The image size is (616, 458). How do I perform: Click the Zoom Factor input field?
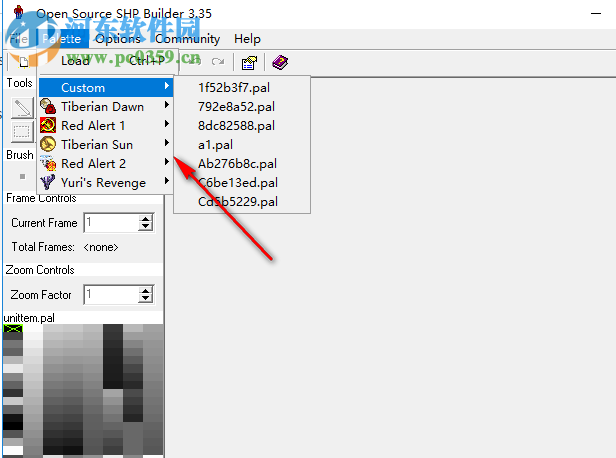(111, 295)
